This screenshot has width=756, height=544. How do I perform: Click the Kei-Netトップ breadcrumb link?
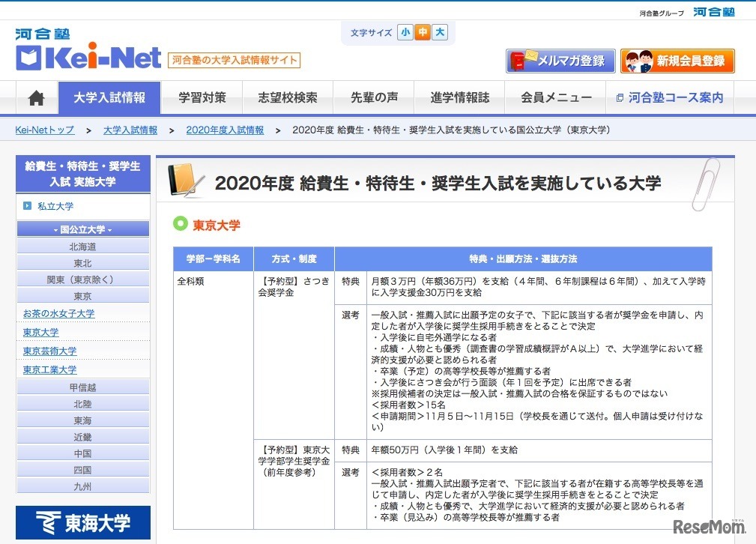tap(45, 130)
